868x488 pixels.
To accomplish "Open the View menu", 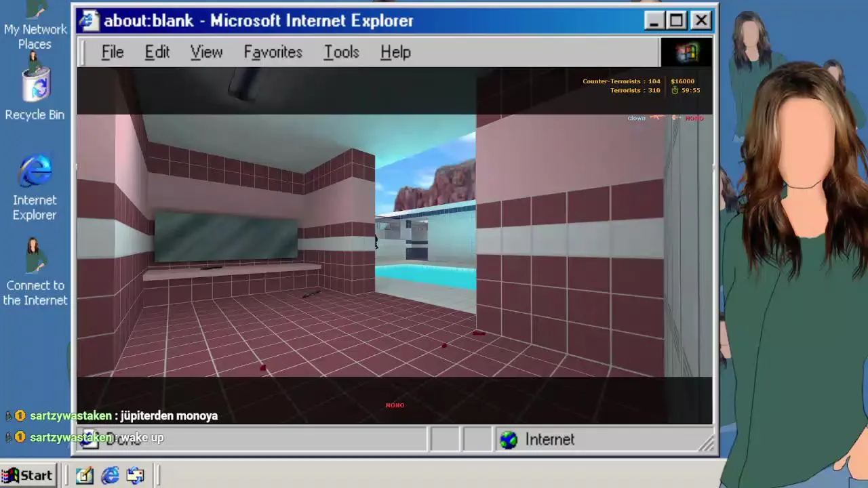I will coord(206,52).
